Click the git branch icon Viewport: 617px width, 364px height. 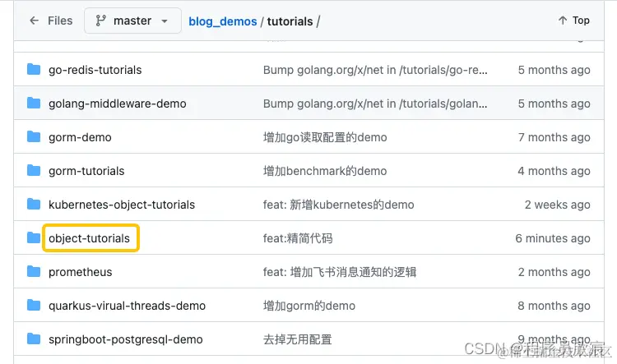click(100, 21)
